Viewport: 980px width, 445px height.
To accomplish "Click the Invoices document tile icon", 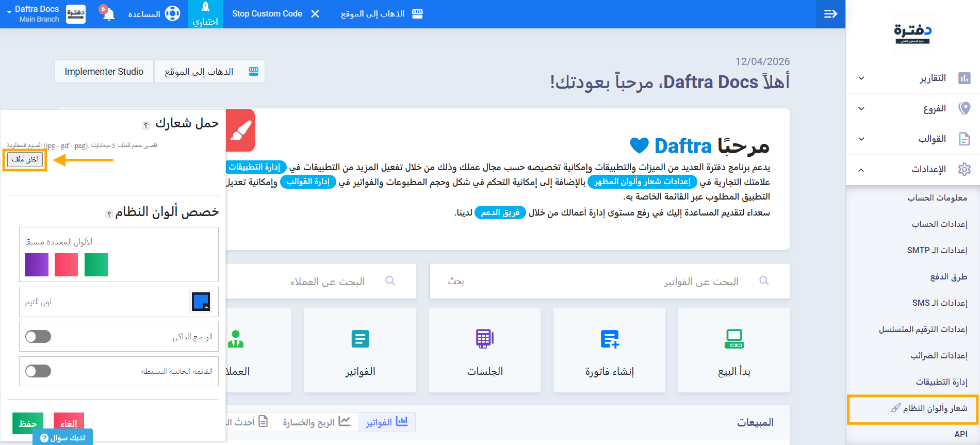I will [360, 339].
